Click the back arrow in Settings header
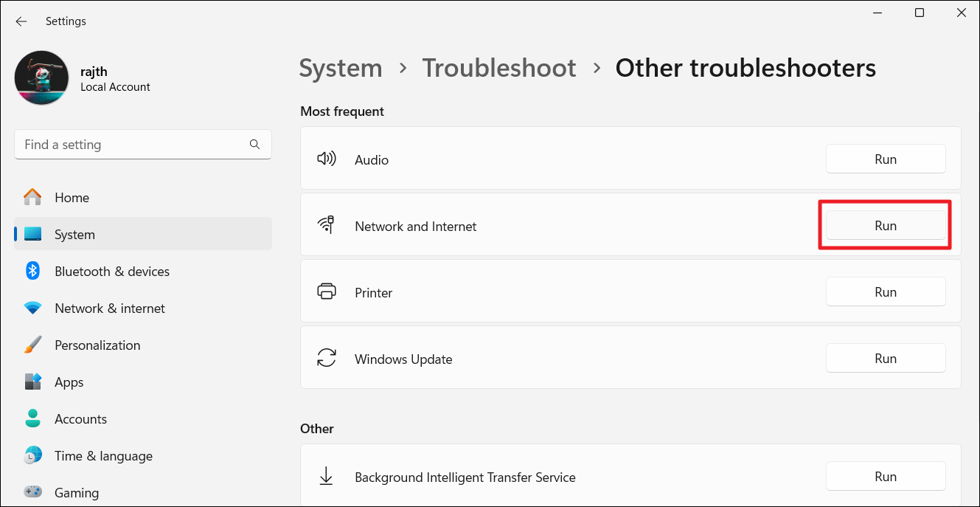This screenshot has height=507, width=980. [x=21, y=21]
